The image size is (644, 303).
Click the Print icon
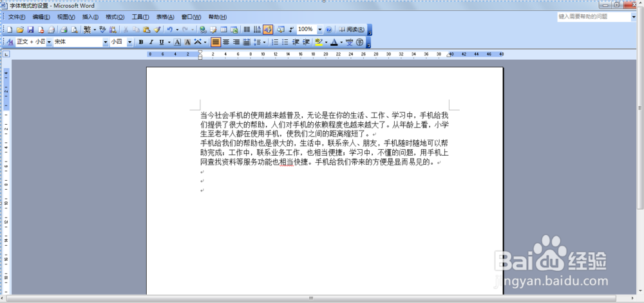[x=64, y=30]
